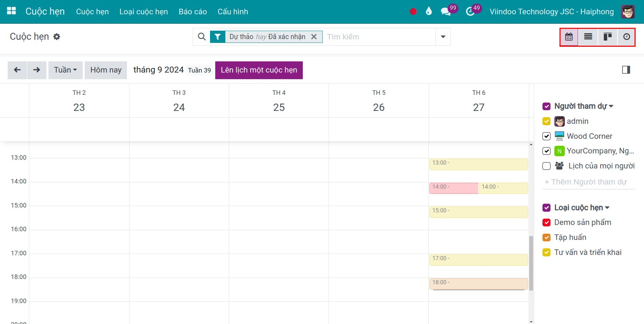644x324 pixels.
Task: Click the red recording status dot
Action: (x=413, y=12)
